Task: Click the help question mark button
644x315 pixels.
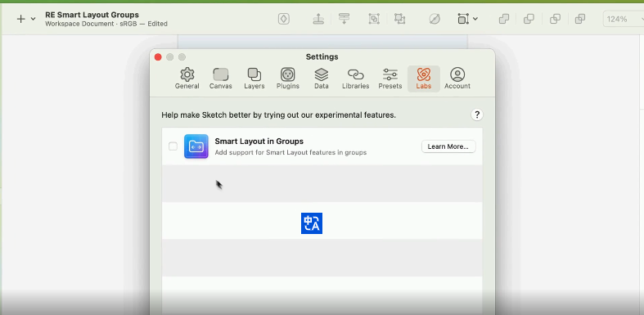Action: 476,115
